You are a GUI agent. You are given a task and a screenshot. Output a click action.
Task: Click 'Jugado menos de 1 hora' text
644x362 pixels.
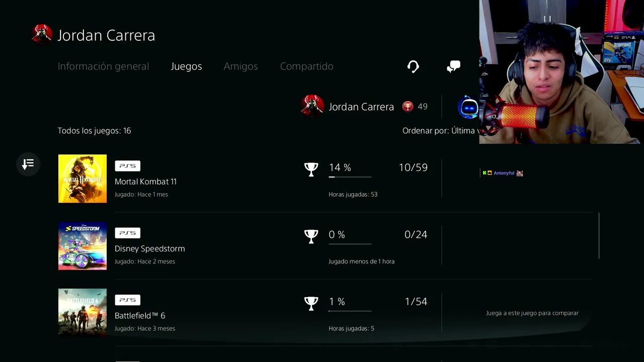coord(361,261)
